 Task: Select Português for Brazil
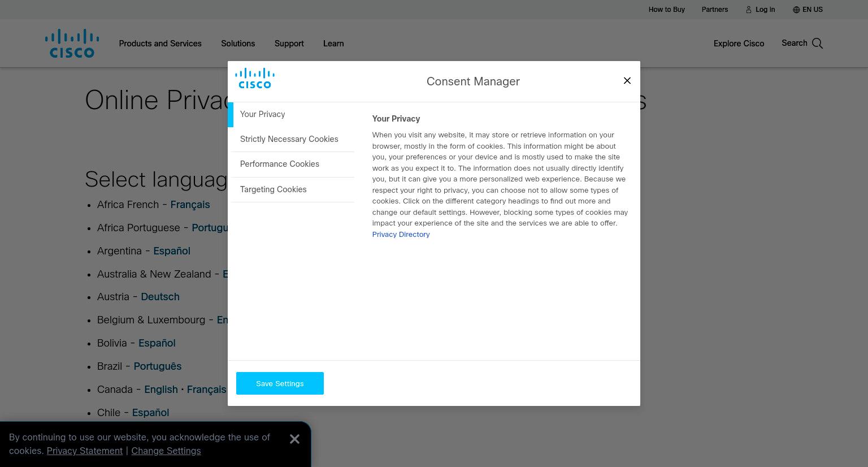coord(158,366)
